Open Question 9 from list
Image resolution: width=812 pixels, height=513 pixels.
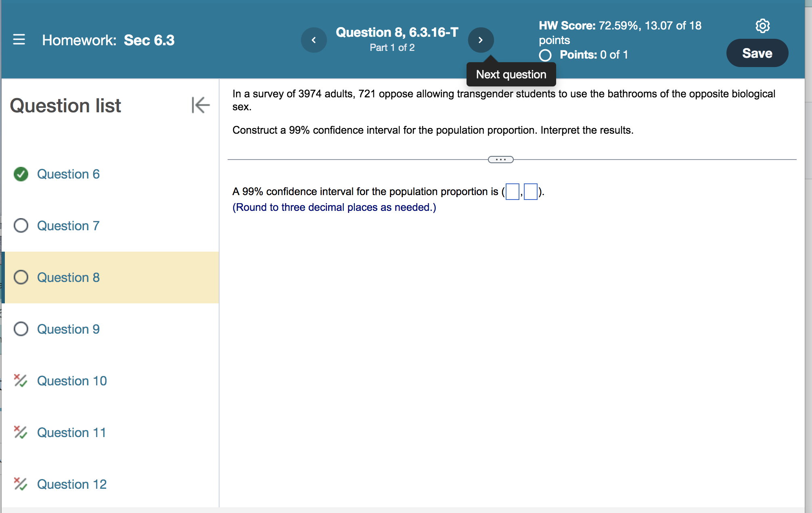point(68,329)
